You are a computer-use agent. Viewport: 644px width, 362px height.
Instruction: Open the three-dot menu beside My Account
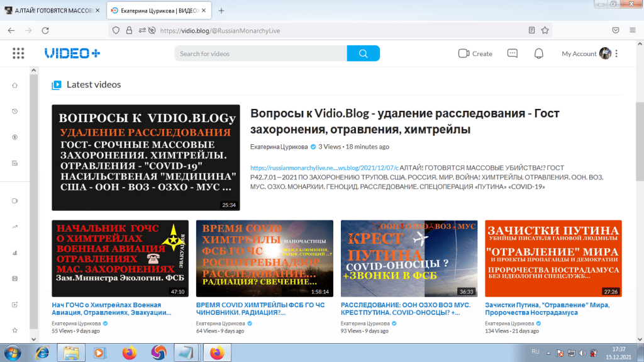click(x=617, y=54)
